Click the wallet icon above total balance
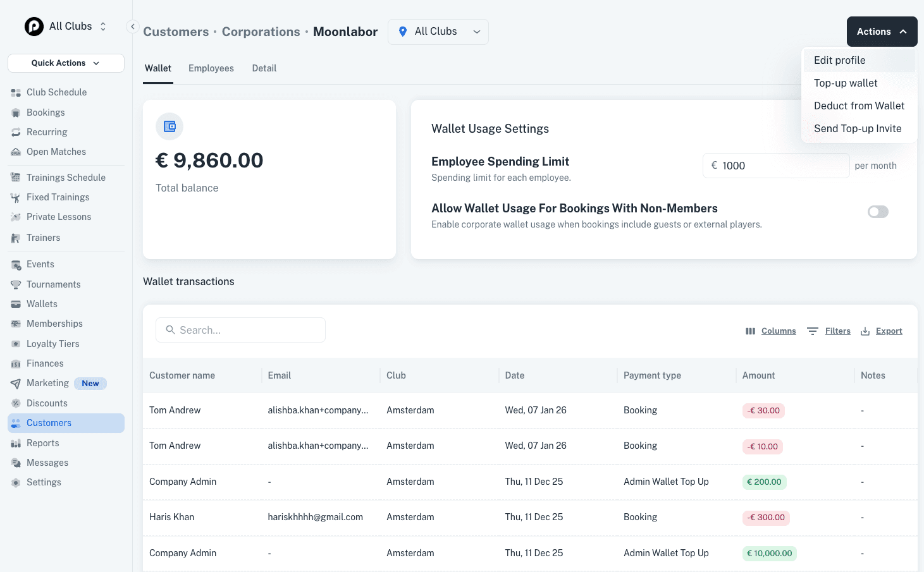The height and width of the screenshot is (572, 924). [x=169, y=126]
